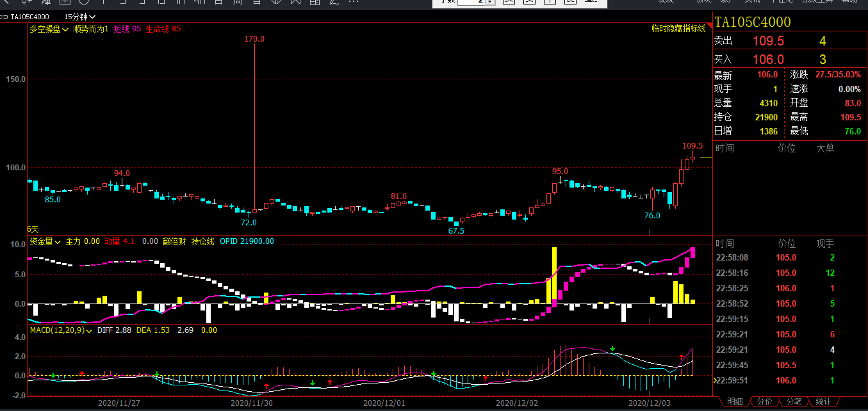This screenshot has height=411, width=868.
Task: Switch to the 明细 tab
Action: coord(733,402)
